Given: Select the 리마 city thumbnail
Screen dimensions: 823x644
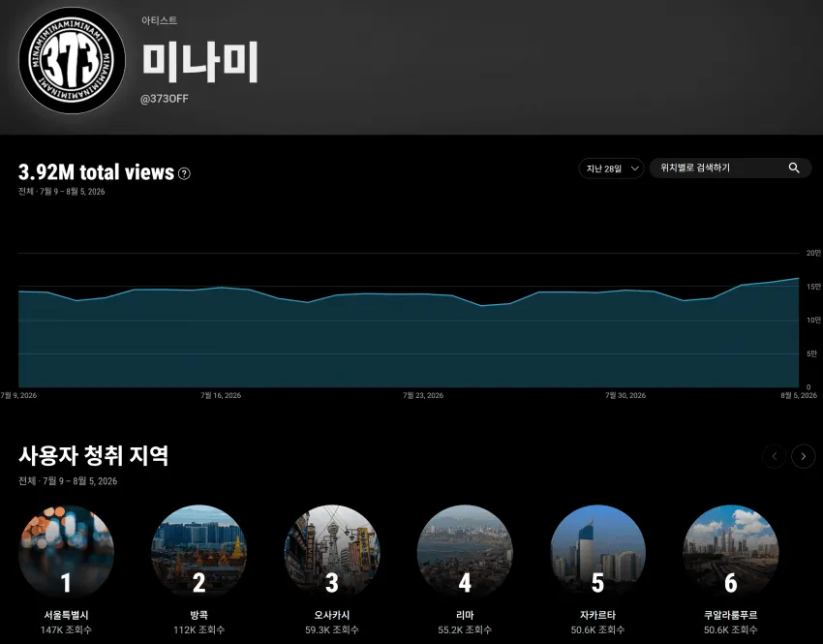Looking at the screenshot, I should pos(465,552).
